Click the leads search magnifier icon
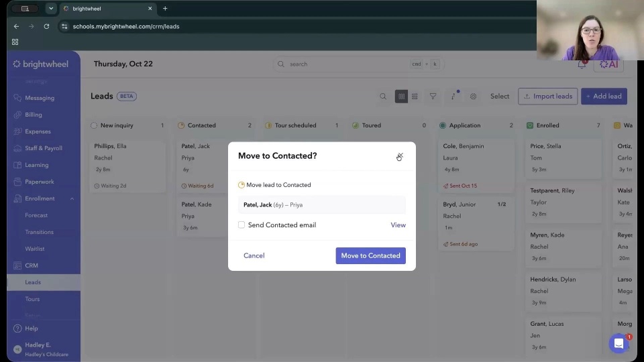This screenshot has width=644, height=362. [383, 96]
